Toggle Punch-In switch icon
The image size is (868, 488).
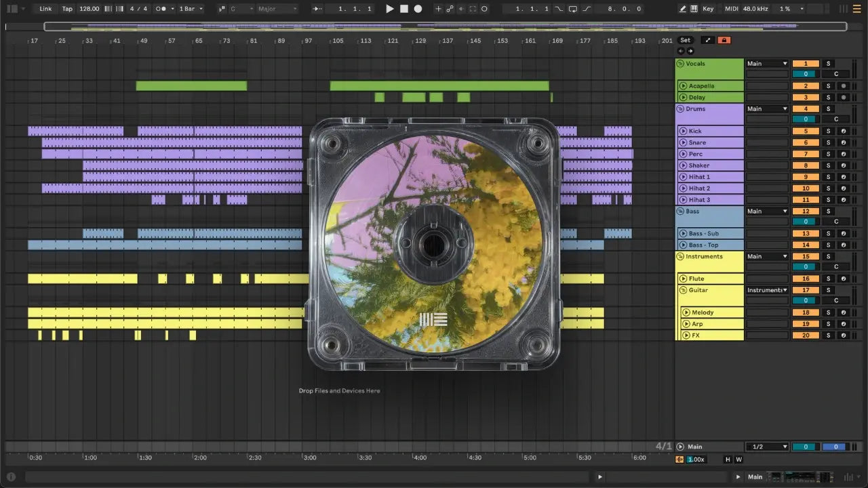(x=559, y=9)
